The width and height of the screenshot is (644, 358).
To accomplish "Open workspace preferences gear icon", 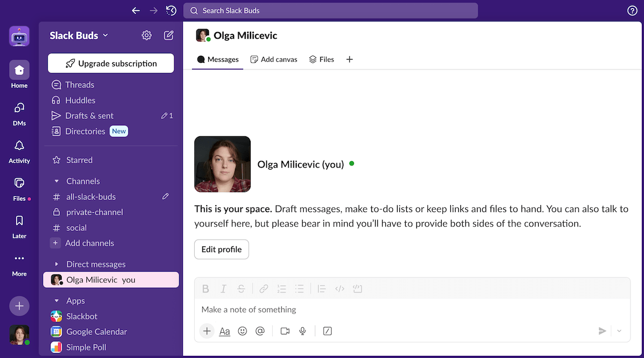I will pyautogui.click(x=147, y=35).
